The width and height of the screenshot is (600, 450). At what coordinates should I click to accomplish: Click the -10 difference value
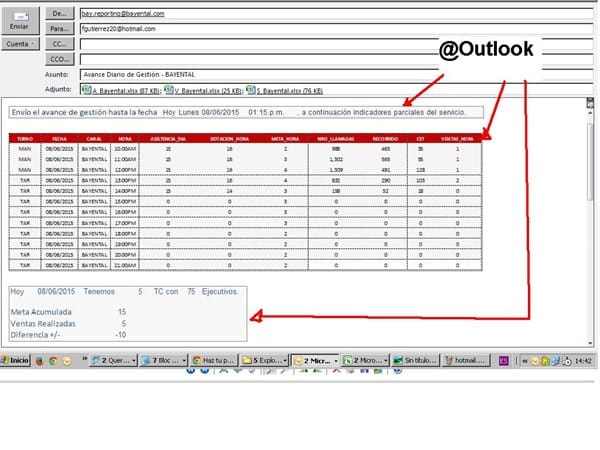click(x=121, y=335)
